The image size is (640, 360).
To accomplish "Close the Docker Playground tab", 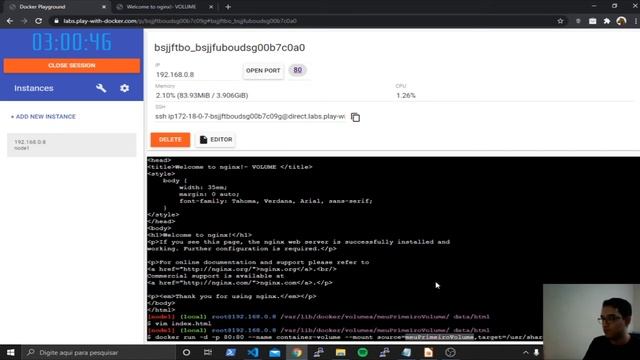I will pos(104,7).
